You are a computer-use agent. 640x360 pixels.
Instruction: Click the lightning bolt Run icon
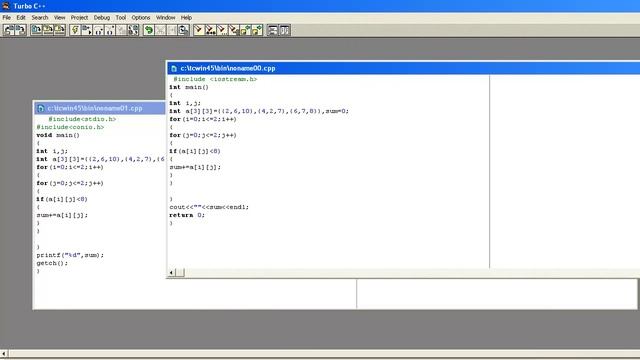75,30
